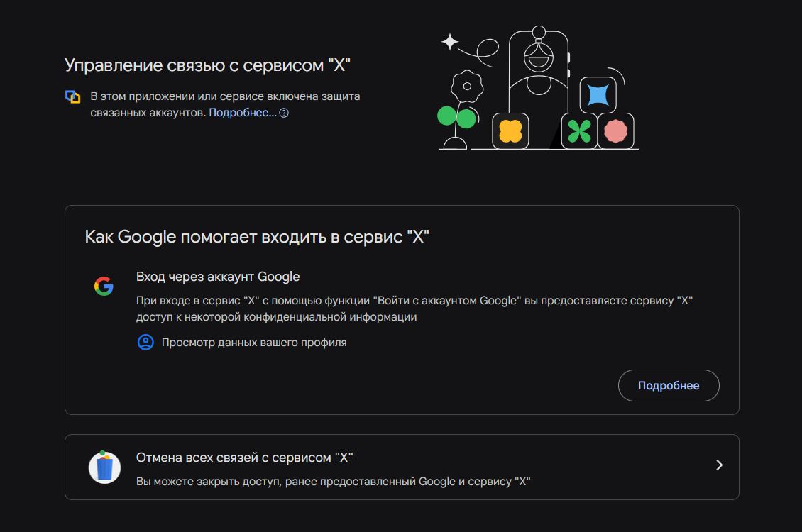Click the blue profile person icon
This screenshot has height=532, width=802.
145,343
